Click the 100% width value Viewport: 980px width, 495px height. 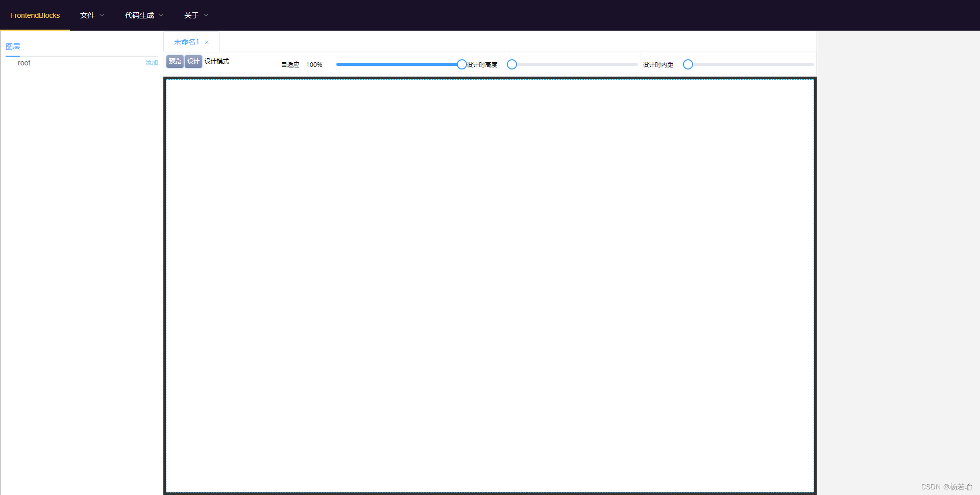coord(314,65)
